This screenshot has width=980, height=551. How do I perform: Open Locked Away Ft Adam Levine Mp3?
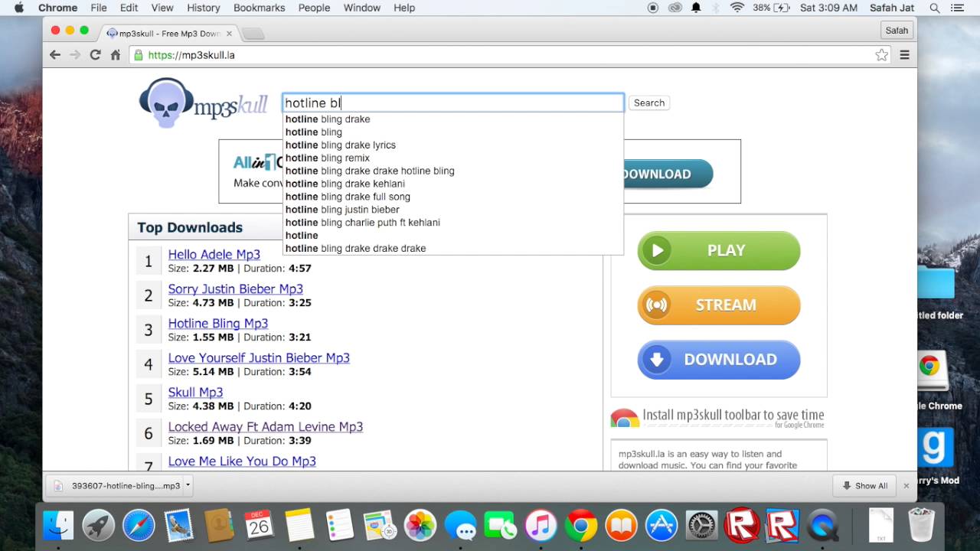(266, 426)
